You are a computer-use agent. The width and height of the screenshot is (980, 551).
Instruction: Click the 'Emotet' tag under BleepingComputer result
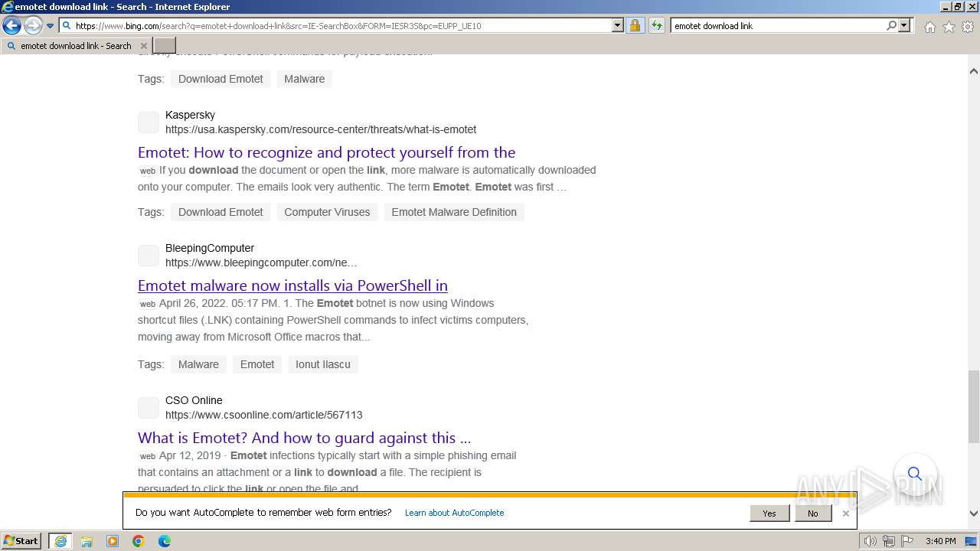(x=257, y=364)
